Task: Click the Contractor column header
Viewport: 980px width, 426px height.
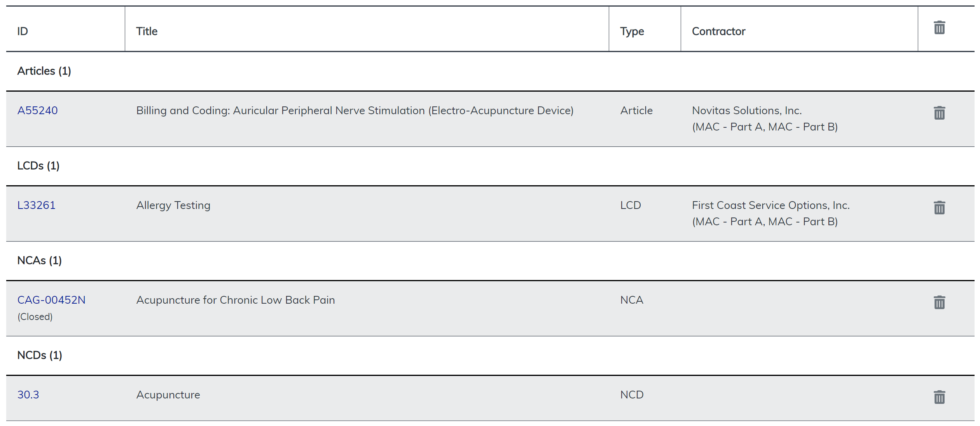Action: (718, 31)
